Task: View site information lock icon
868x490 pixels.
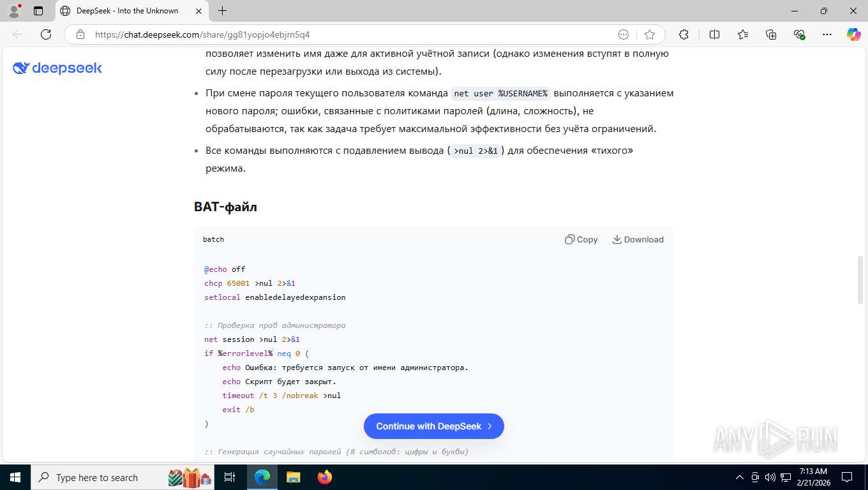Action: [80, 34]
